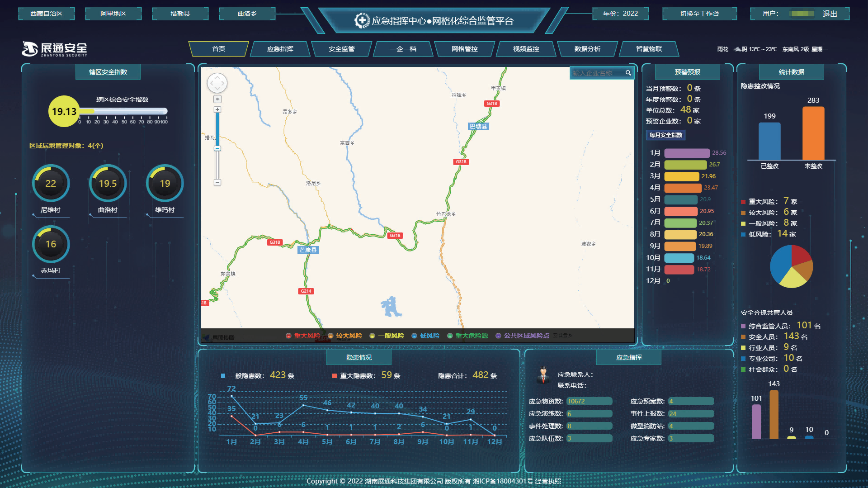Open the 一企一档 navigation tab
This screenshot has height=488, width=868.
pos(403,49)
